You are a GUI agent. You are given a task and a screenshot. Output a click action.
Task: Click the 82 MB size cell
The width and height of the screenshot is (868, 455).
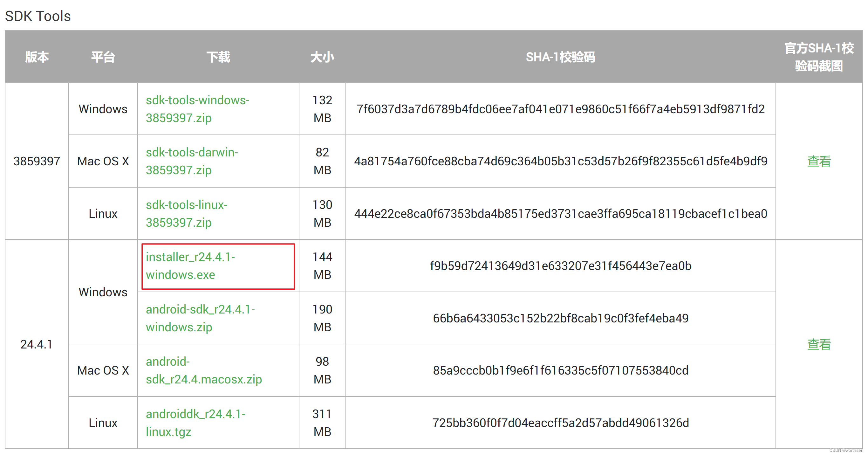coord(322,161)
